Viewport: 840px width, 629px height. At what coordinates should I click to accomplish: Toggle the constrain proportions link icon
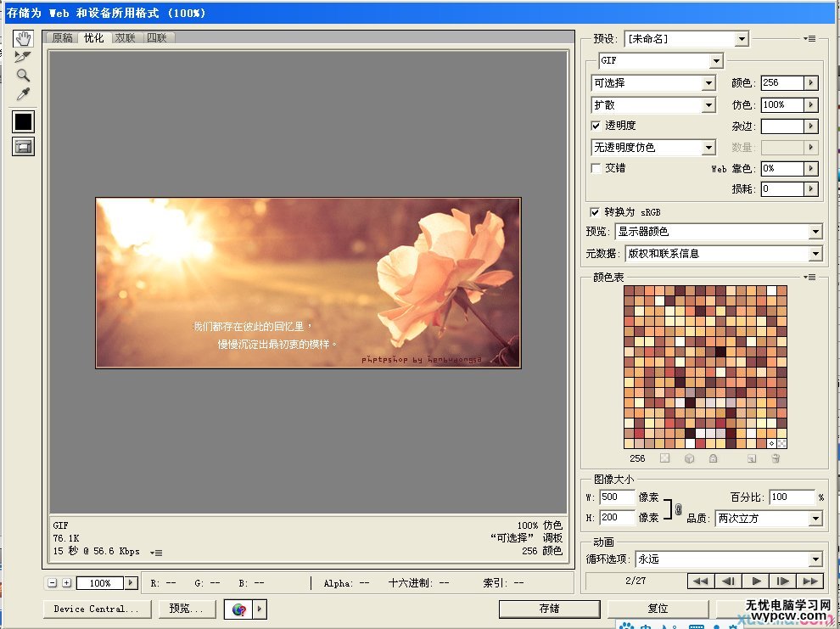[x=678, y=508]
